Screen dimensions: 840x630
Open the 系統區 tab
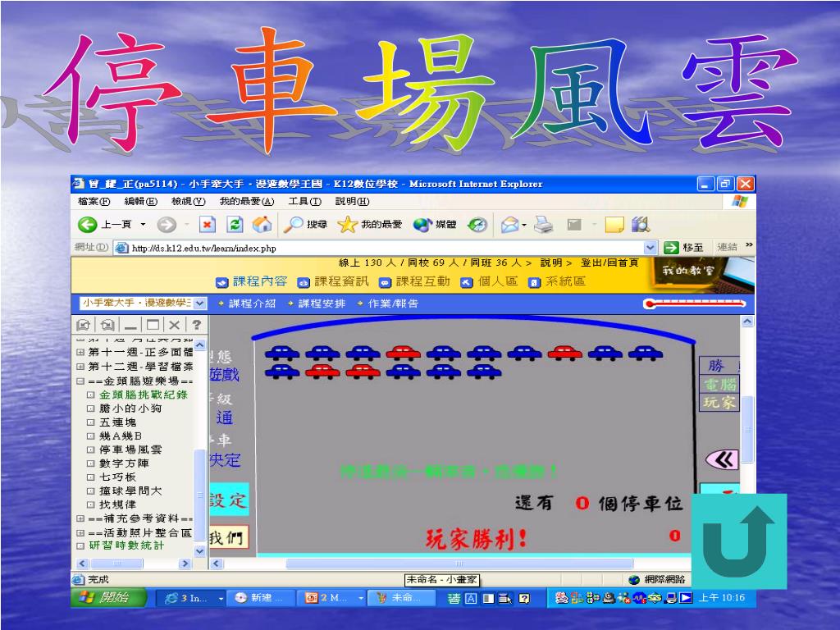pyautogui.click(x=557, y=281)
